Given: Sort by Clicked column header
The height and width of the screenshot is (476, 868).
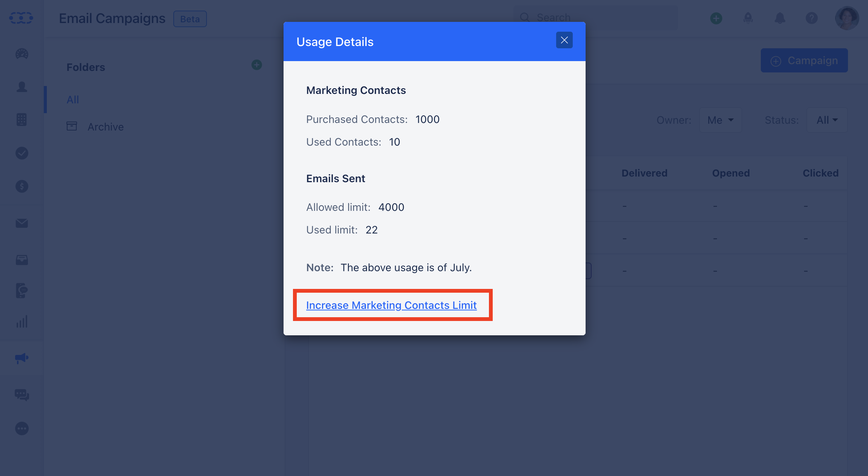Looking at the screenshot, I should [820, 173].
